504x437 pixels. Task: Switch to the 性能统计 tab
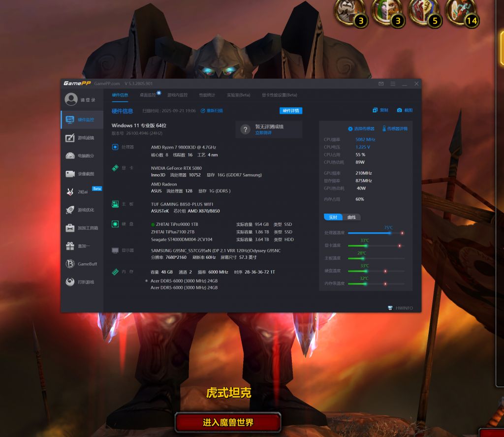pyautogui.click(x=207, y=95)
